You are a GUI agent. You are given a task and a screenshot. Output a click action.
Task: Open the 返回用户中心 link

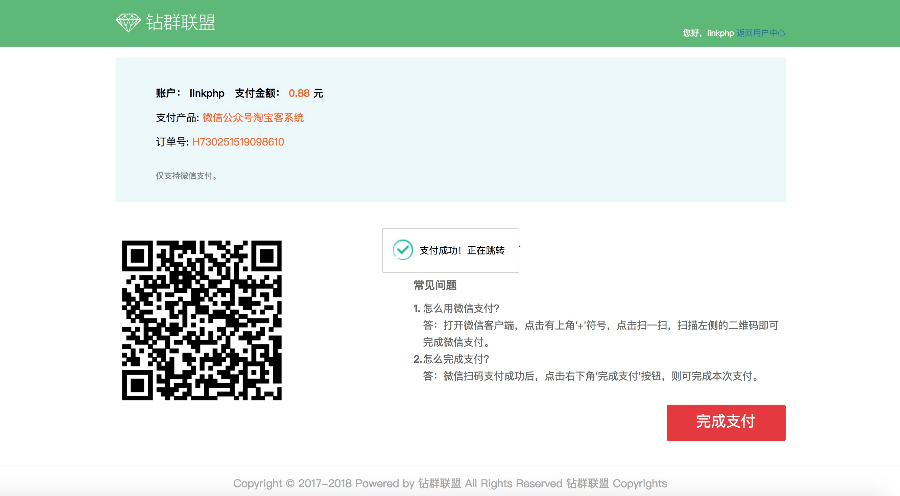coord(761,33)
